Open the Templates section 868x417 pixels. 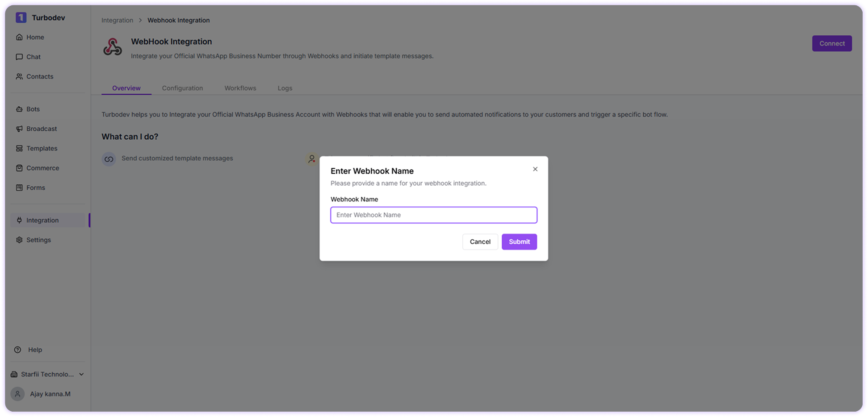42,148
